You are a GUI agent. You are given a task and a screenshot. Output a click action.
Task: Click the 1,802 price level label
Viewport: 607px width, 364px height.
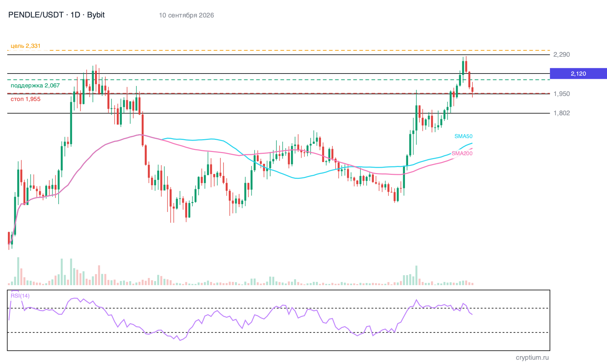point(562,113)
